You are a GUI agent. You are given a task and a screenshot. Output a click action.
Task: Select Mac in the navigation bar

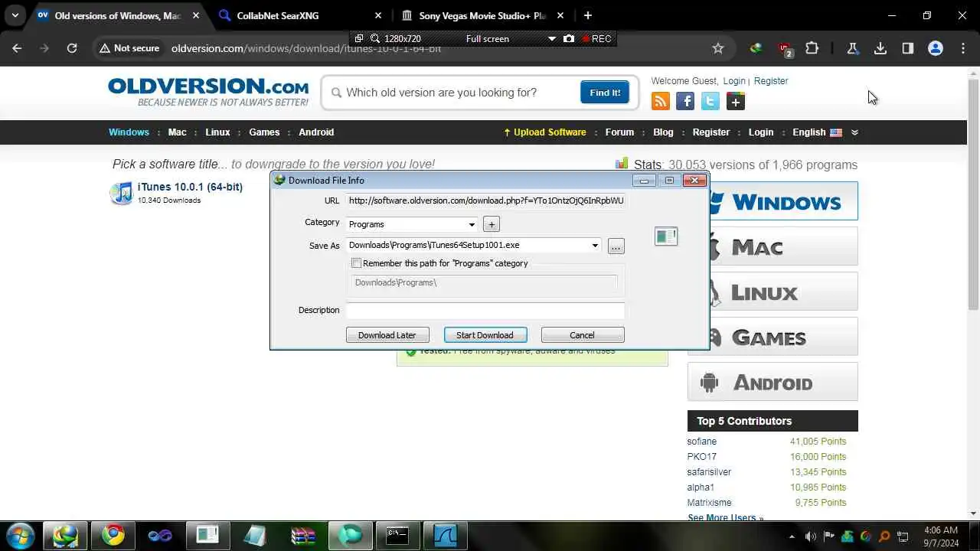click(177, 132)
